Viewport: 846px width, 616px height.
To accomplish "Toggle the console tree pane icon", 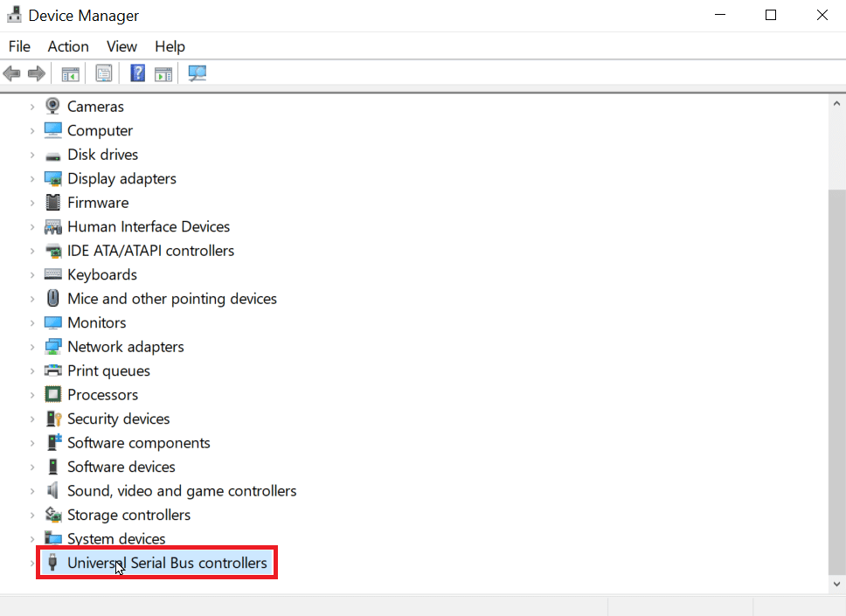I will click(70, 74).
